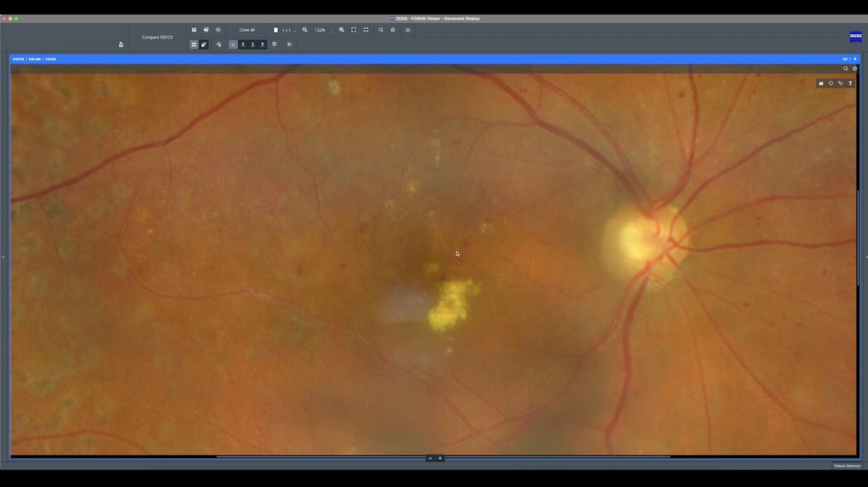Click the Compare OD/OS menu item
The height and width of the screenshot is (487, 868).
tap(156, 37)
